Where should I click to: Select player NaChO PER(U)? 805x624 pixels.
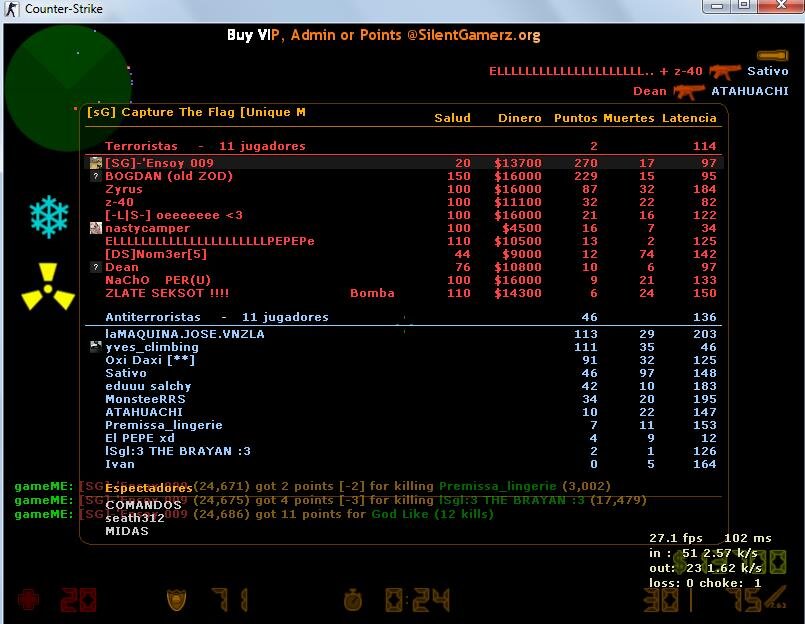(158, 280)
